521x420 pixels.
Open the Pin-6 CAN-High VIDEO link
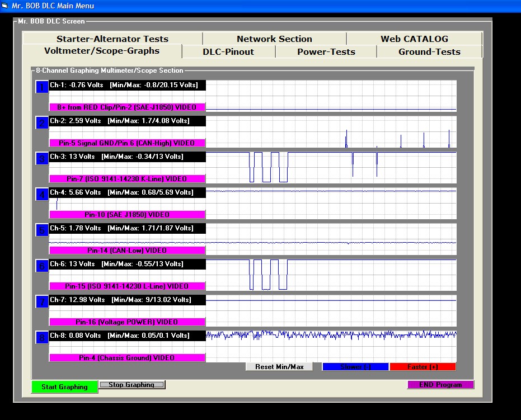click(x=127, y=143)
